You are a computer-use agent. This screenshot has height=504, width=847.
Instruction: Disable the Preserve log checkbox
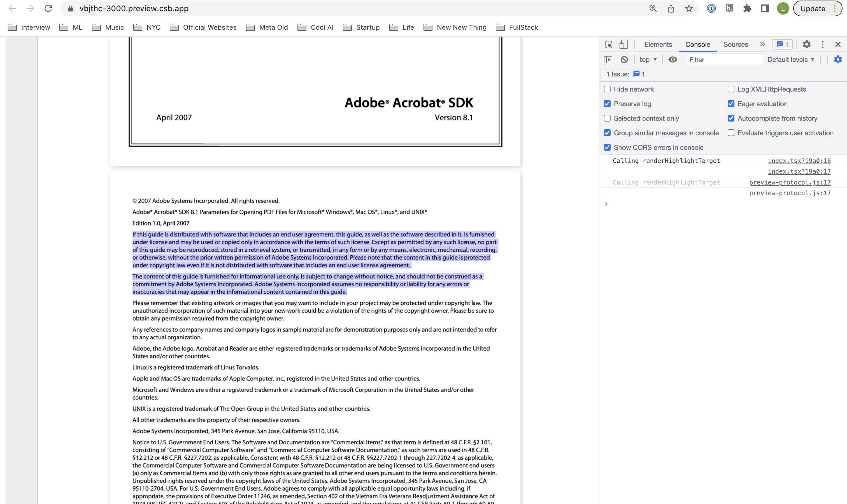(x=608, y=104)
